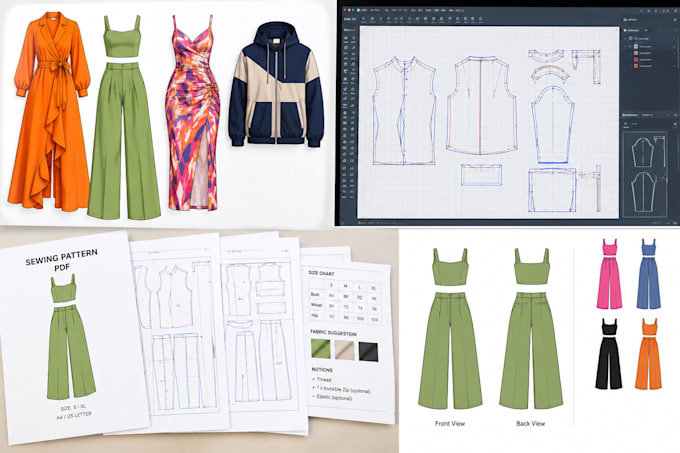Select the sleeve pattern piece on the canvas

tap(553, 124)
